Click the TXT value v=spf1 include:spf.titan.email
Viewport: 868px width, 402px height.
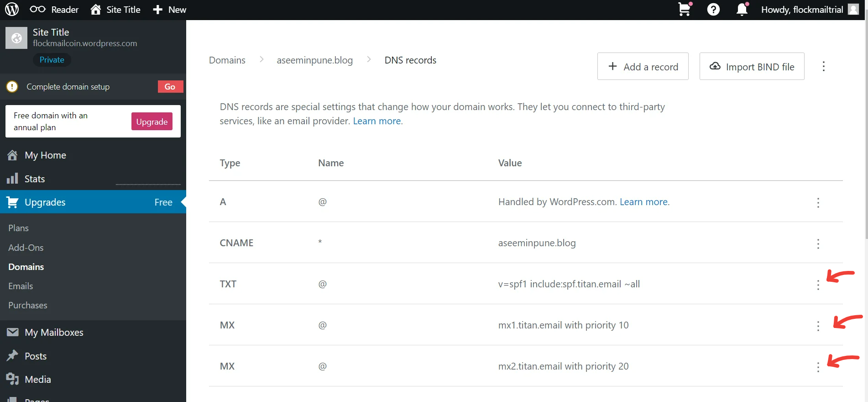pos(569,284)
